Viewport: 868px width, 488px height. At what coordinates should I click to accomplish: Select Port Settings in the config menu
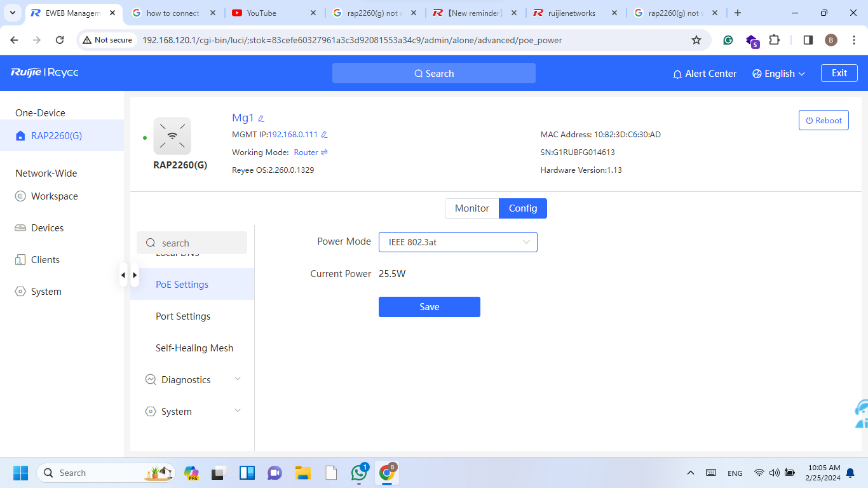(183, 316)
